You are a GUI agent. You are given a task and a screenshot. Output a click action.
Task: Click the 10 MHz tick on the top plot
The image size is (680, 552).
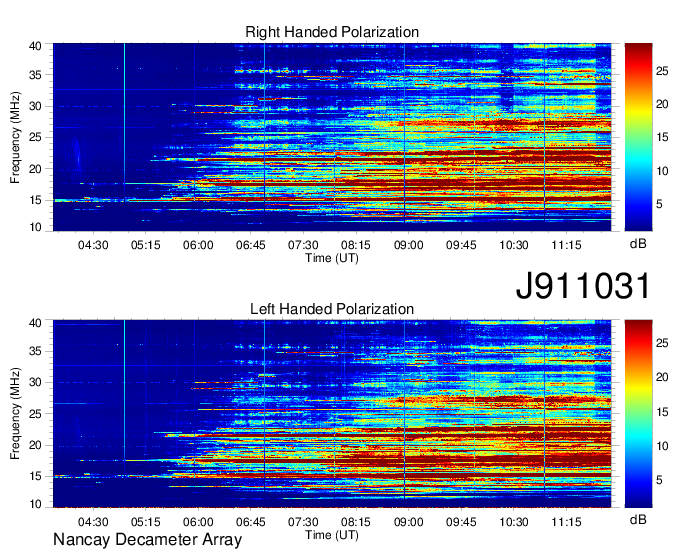coord(35,227)
